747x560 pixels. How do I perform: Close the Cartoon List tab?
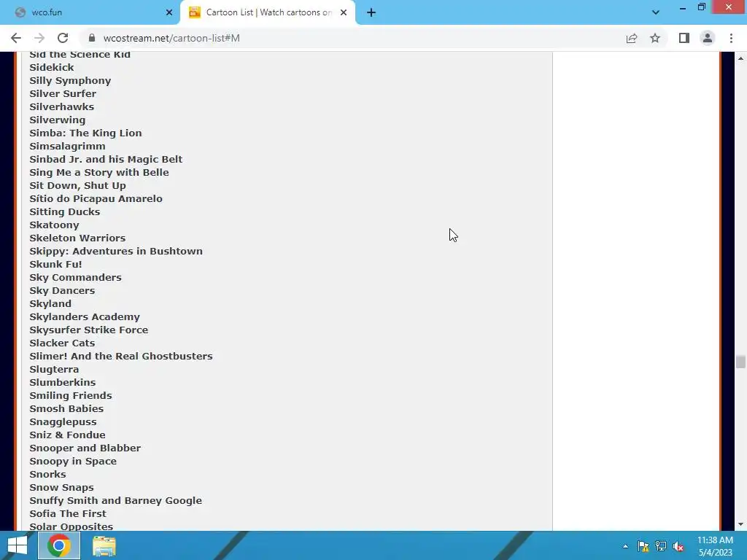click(344, 12)
